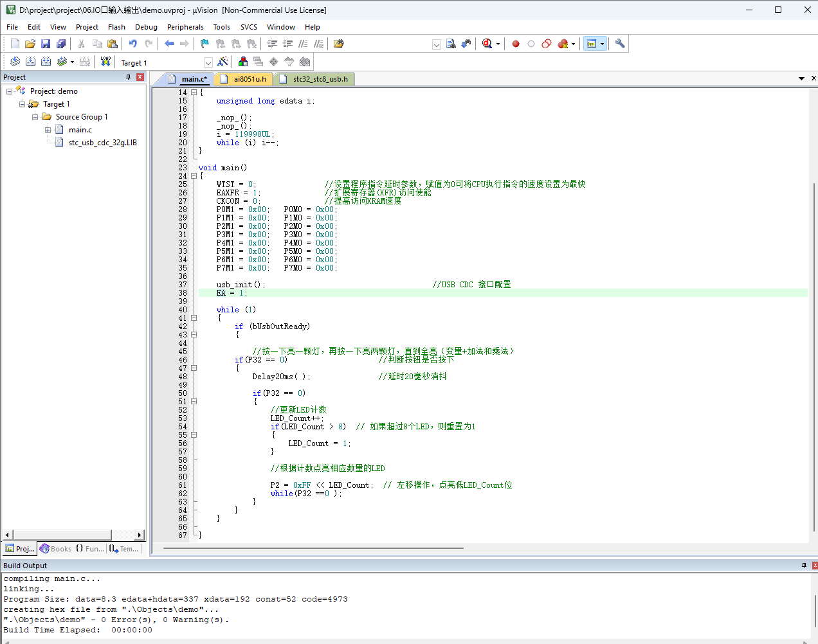Collapse code fold at line 24
818x644 pixels.
(194, 176)
